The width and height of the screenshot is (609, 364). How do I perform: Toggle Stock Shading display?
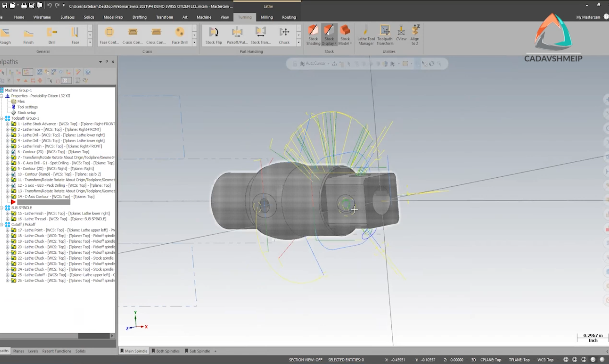[313, 35]
